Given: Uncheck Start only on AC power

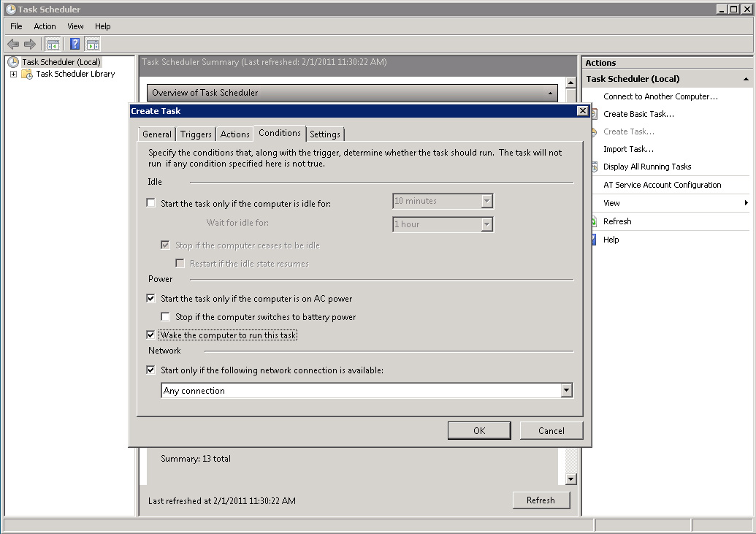Looking at the screenshot, I should [151, 299].
